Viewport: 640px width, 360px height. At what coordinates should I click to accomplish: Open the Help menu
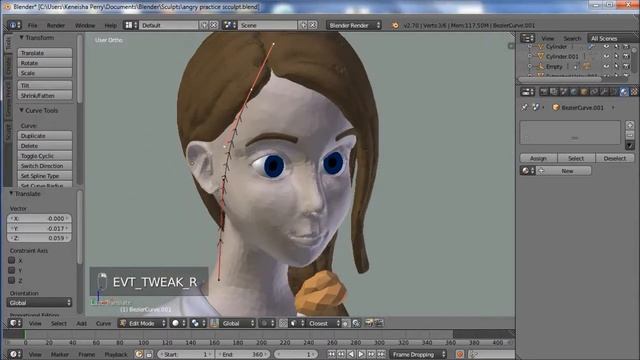[111, 25]
